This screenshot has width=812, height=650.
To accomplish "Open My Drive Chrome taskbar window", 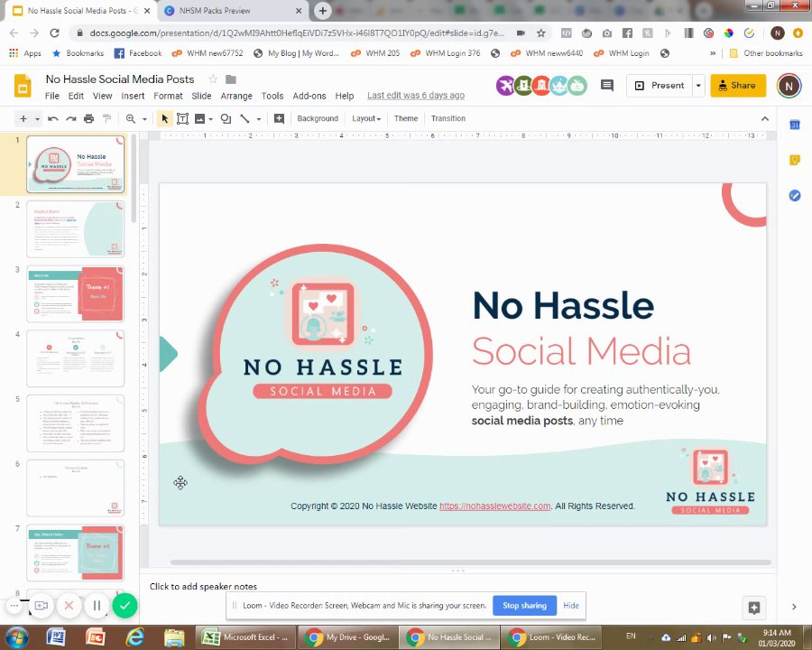I will click(348, 637).
